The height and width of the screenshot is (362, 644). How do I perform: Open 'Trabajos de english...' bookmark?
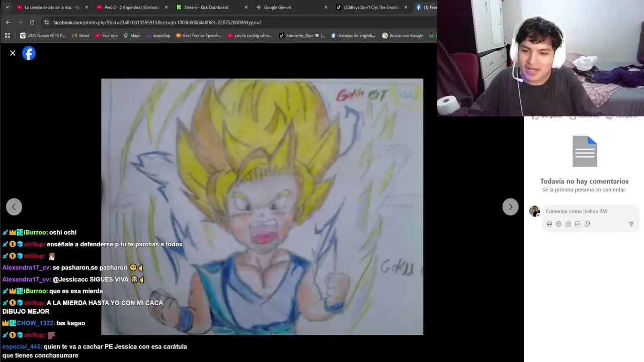353,36
